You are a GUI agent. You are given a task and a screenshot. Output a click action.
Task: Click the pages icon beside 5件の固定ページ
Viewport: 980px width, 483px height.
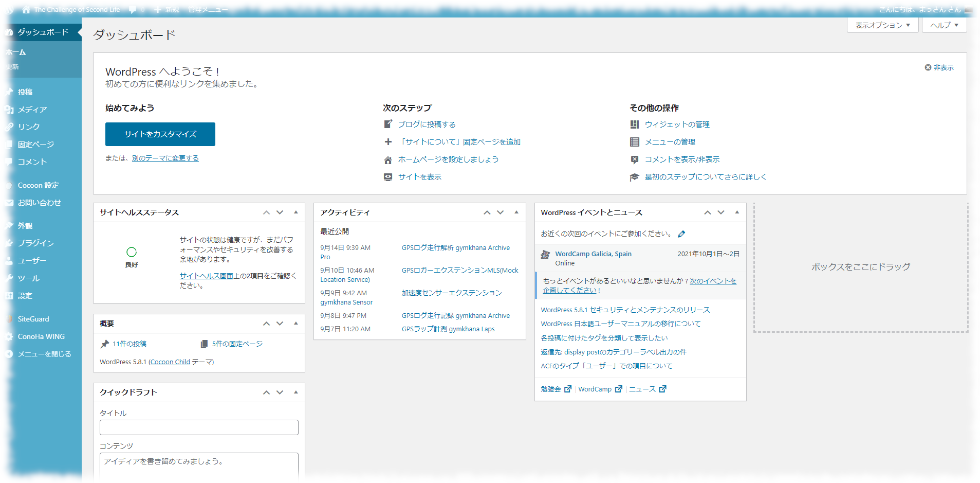click(204, 344)
